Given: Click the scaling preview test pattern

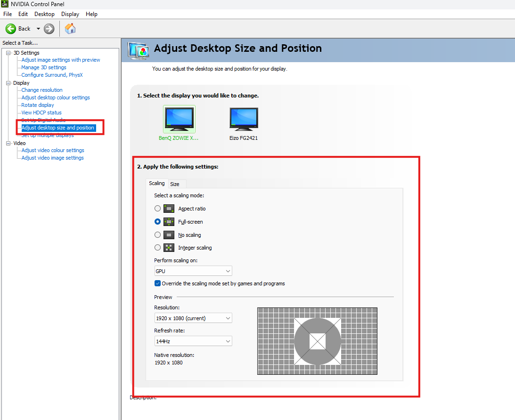Looking at the screenshot, I should tap(317, 341).
